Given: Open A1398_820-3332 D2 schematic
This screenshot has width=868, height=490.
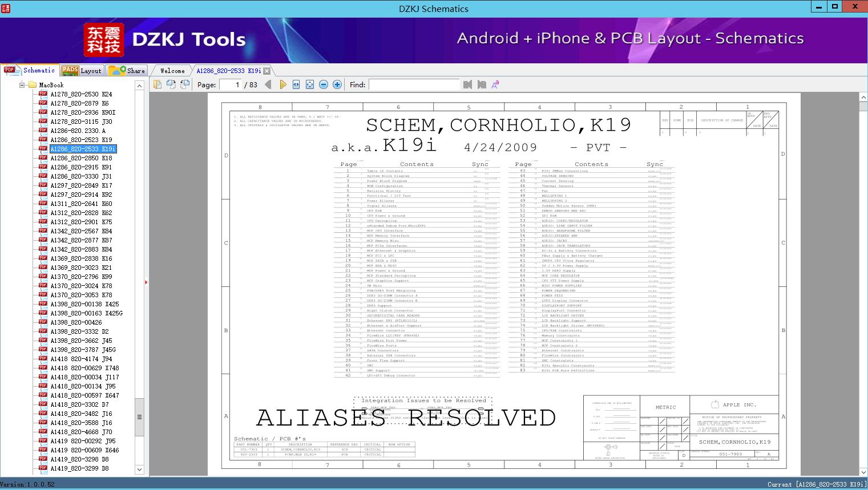Looking at the screenshot, I should point(79,331).
